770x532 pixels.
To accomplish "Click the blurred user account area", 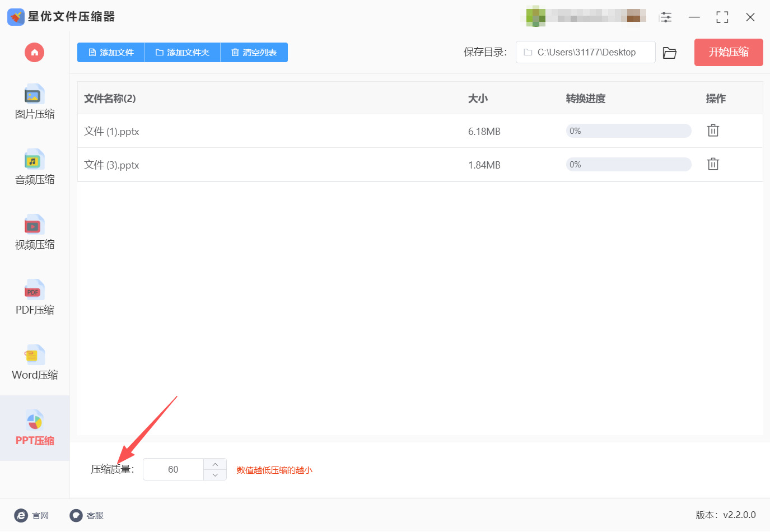I will click(586, 16).
